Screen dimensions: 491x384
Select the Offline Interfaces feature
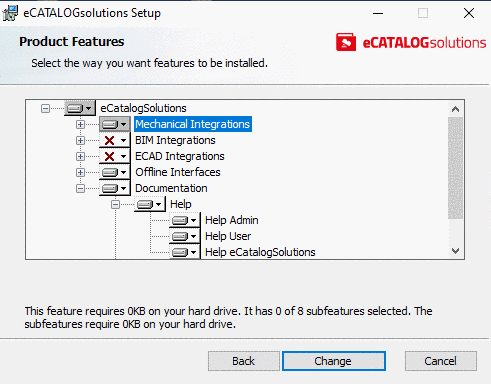pyautogui.click(x=178, y=172)
